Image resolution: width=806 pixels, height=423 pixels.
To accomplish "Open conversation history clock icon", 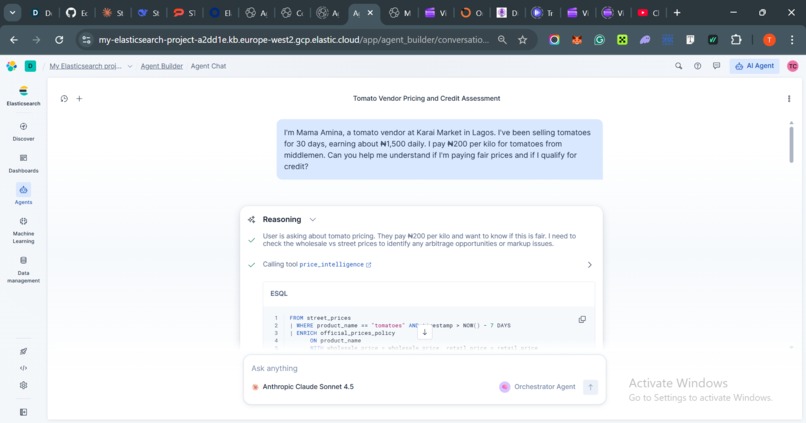I will pos(64,99).
